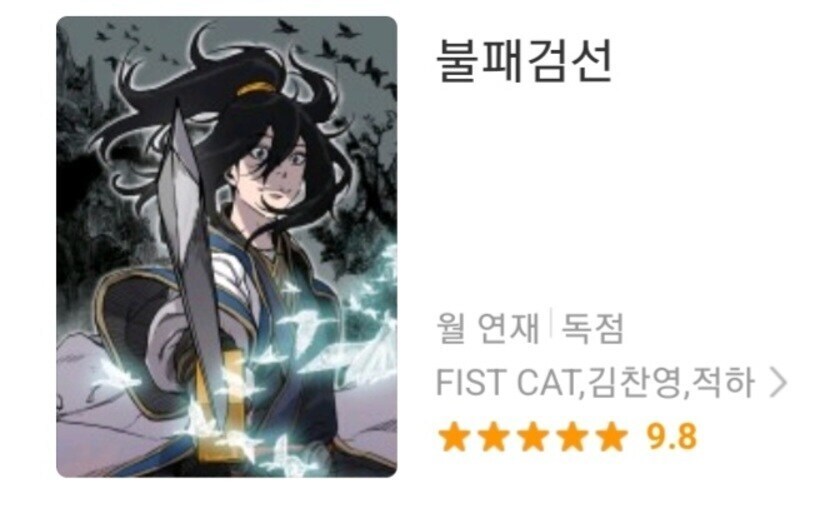830x508 pixels.
Task: Select the second orange rating star
Action: (493, 437)
